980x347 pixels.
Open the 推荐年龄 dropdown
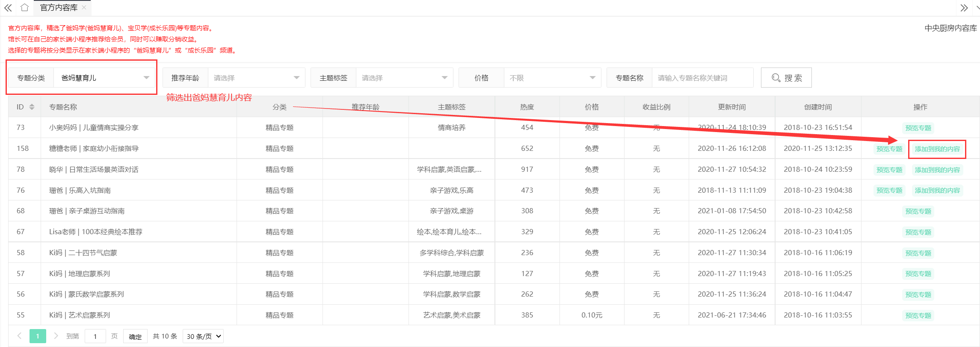click(256, 78)
